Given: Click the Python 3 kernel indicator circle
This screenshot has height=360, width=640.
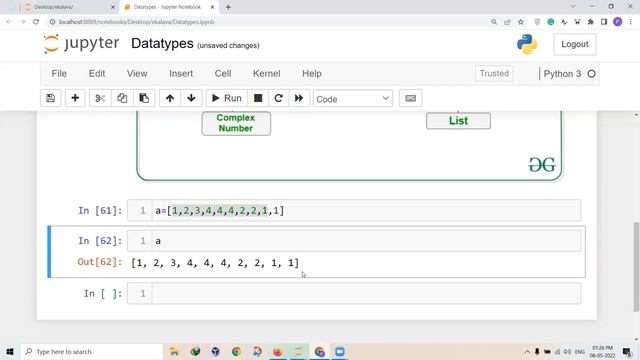Looking at the screenshot, I should (591, 74).
